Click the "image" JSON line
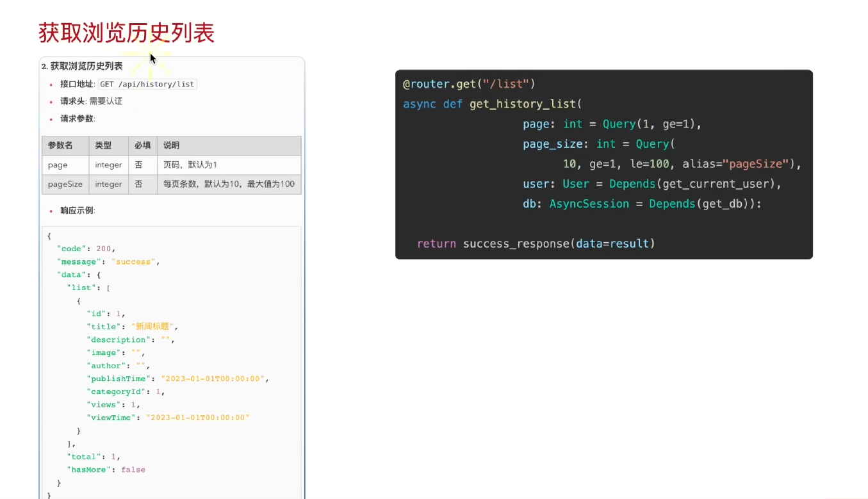 click(x=116, y=352)
